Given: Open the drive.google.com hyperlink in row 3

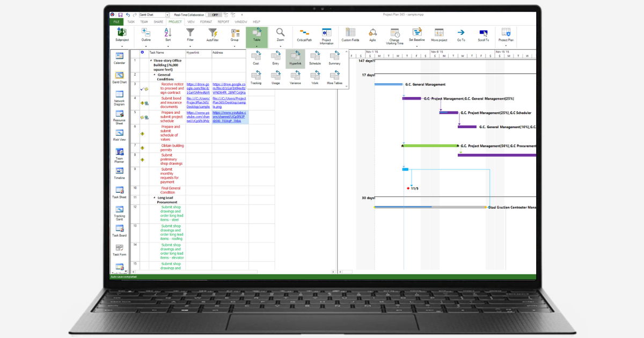Looking at the screenshot, I should coord(198,89).
